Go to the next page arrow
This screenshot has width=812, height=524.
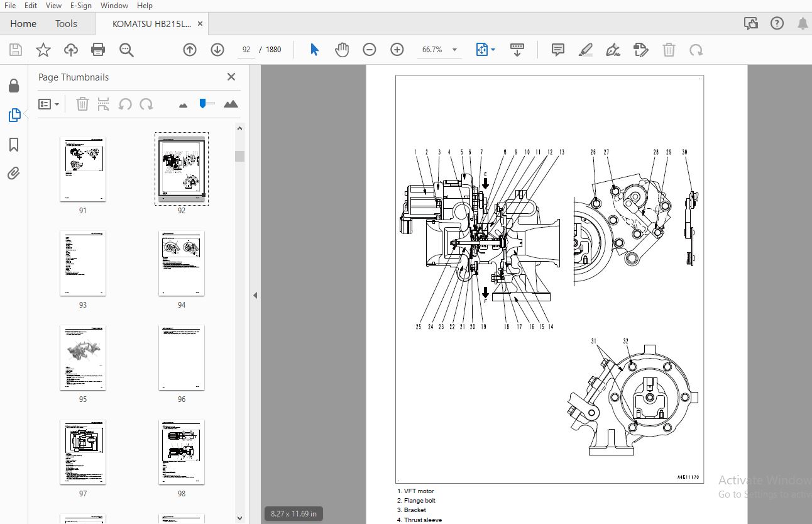point(217,50)
